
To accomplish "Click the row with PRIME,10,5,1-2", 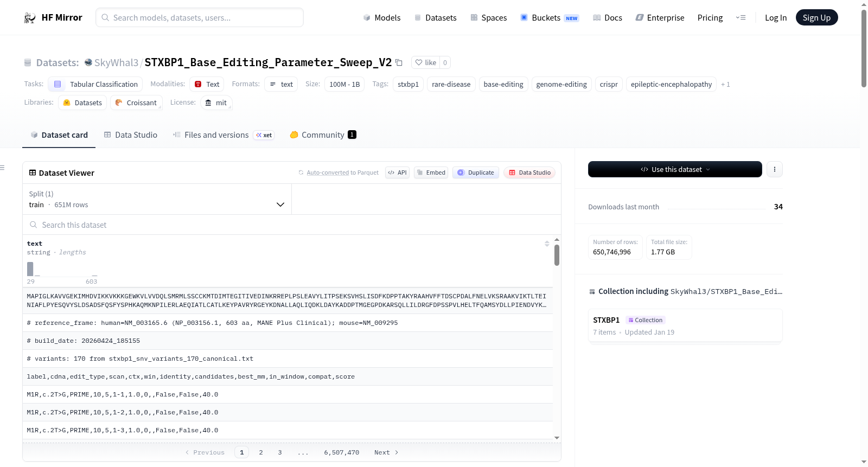I will (x=288, y=412).
